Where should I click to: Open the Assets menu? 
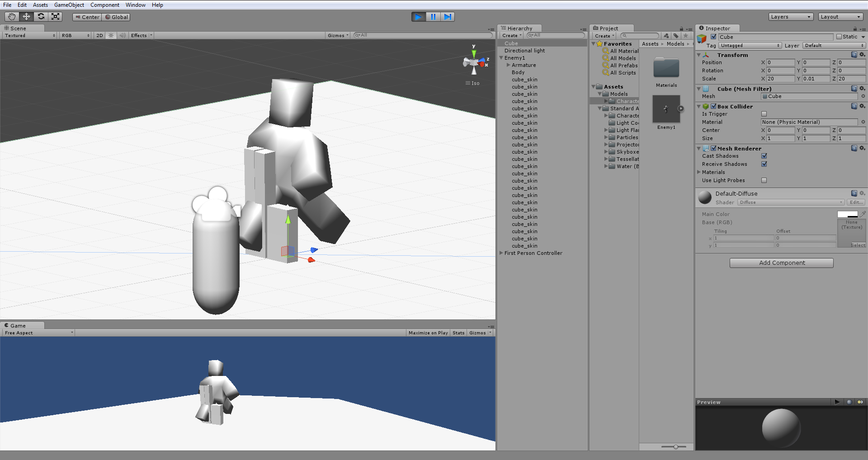40,5
